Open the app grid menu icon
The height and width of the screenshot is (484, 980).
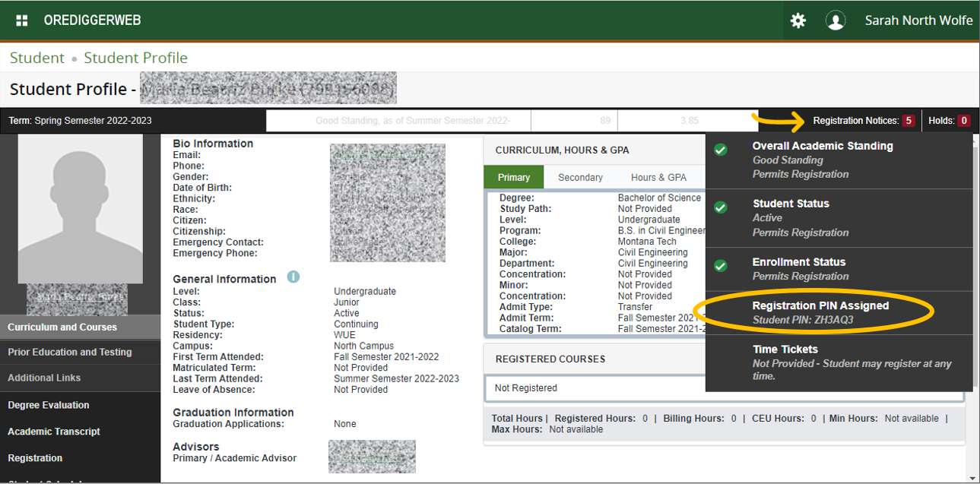22,21
